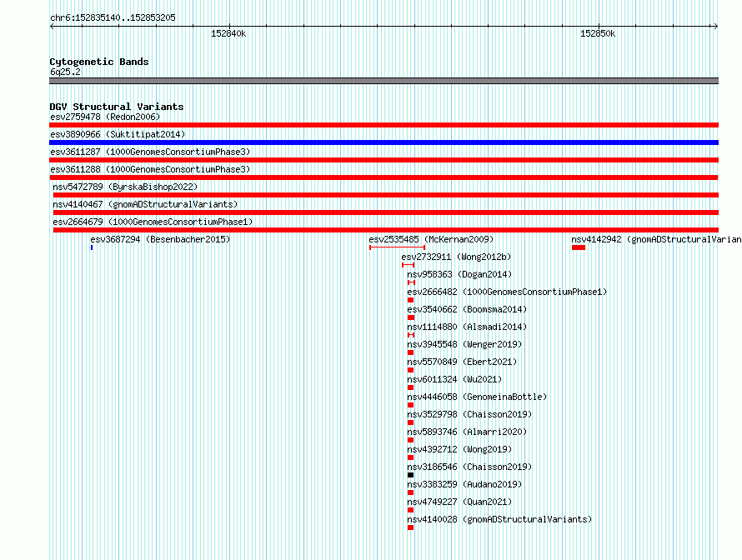
Task: Select the red esv3611288 variant bar
Action: click(x=384, y=177)
